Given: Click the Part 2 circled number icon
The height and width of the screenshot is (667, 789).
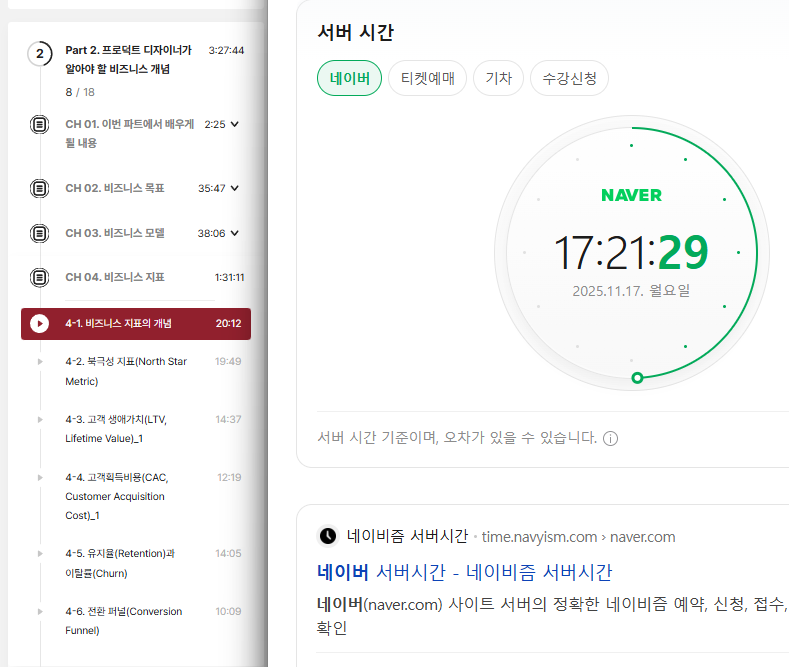Looking at the screenshot, I should [x=40, y=54].
